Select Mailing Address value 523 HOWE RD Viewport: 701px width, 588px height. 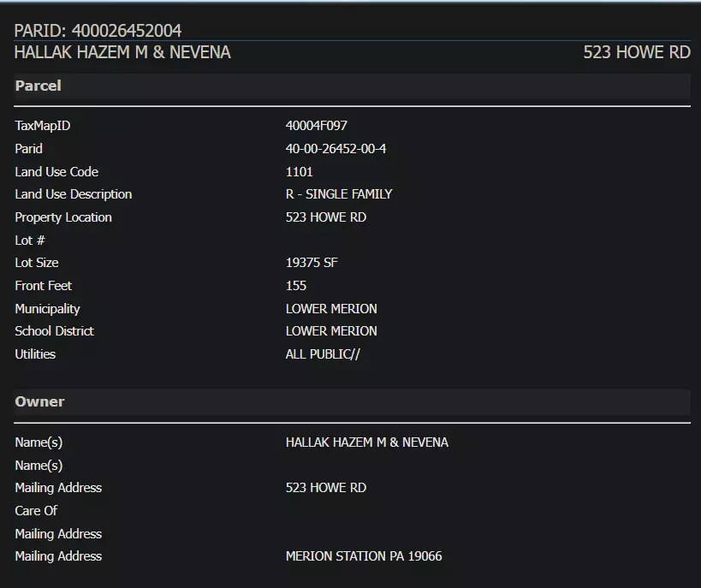[x=326, y=488]
